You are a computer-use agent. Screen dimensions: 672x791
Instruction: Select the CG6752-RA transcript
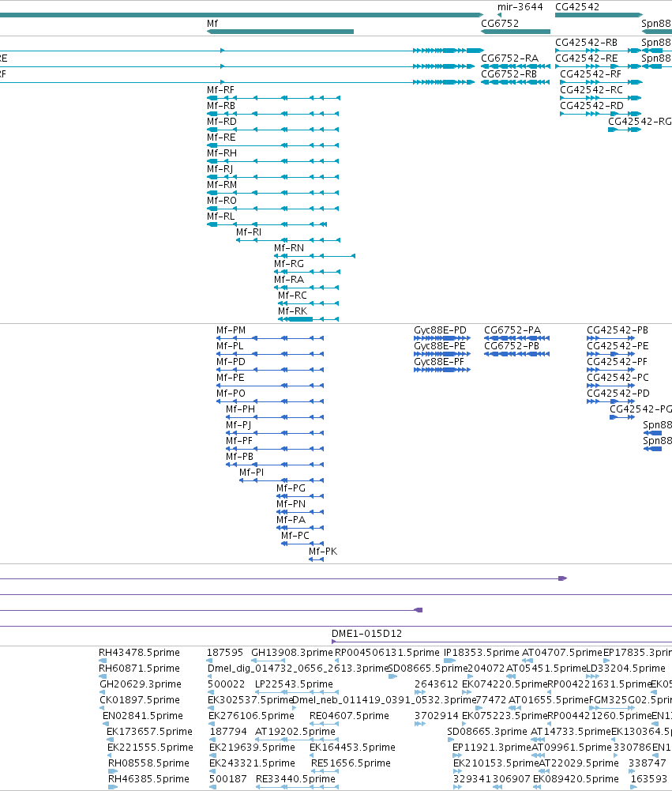515,66
